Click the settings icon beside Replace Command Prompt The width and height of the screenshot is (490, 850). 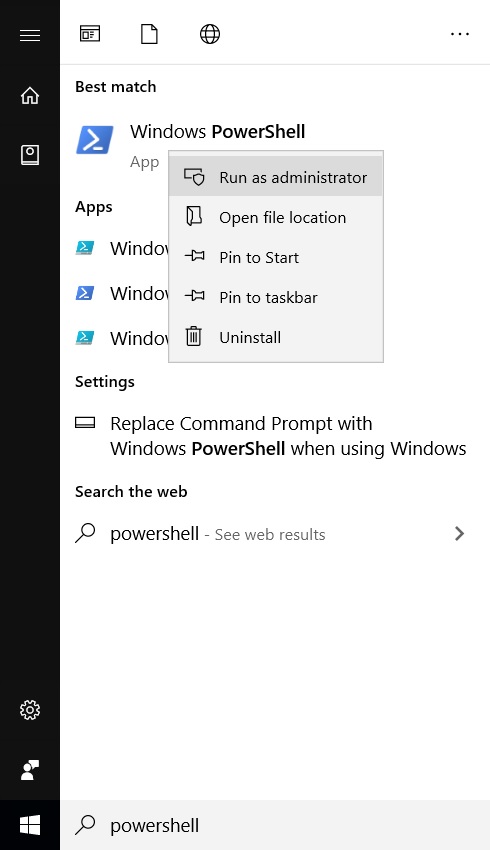[x=85, y=422]
